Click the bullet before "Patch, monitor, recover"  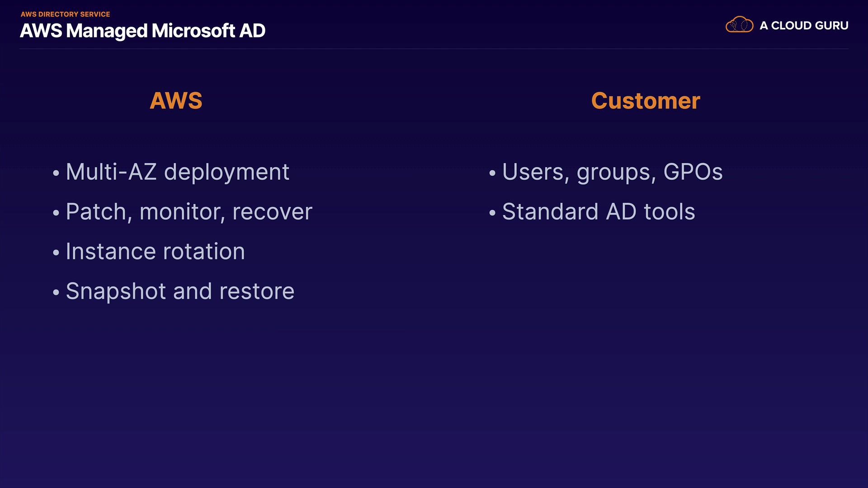56,213
